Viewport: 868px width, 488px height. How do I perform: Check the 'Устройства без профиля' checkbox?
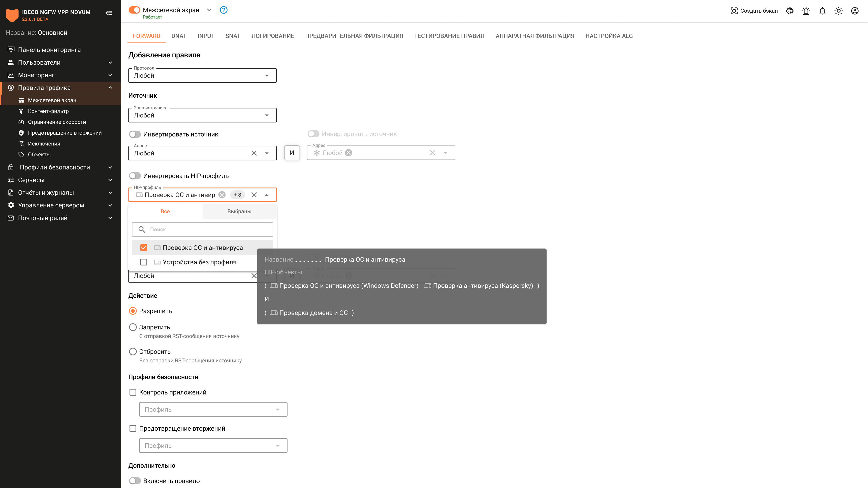(144, 262)
